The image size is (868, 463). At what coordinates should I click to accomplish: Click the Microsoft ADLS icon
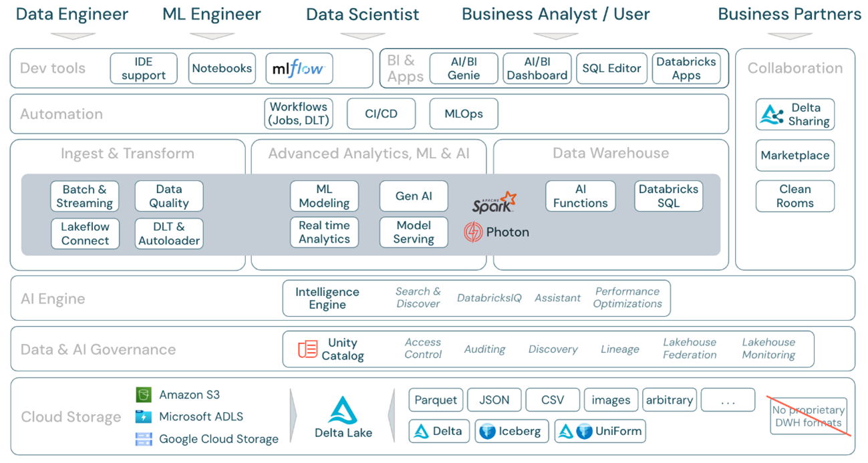coord(144,417)
